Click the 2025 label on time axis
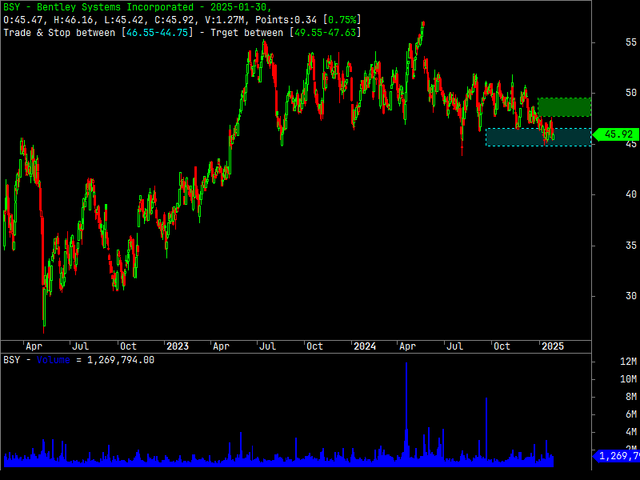 point(552,347)
